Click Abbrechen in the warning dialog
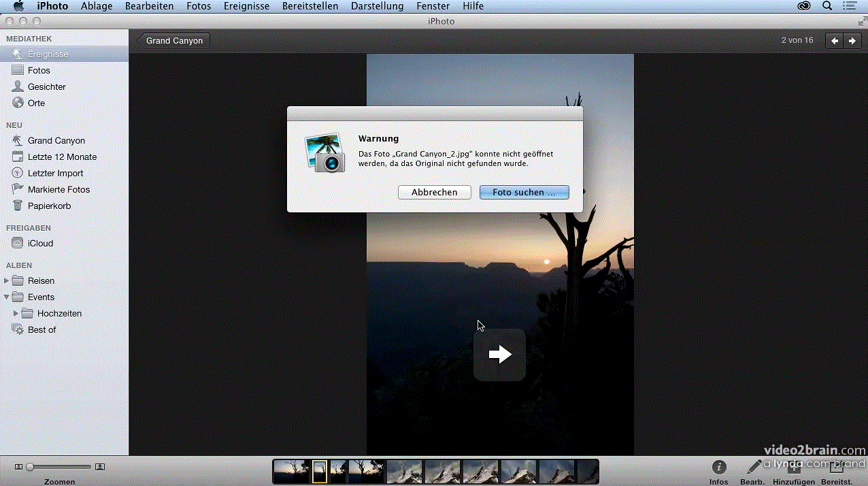 [x=434, y=193]
